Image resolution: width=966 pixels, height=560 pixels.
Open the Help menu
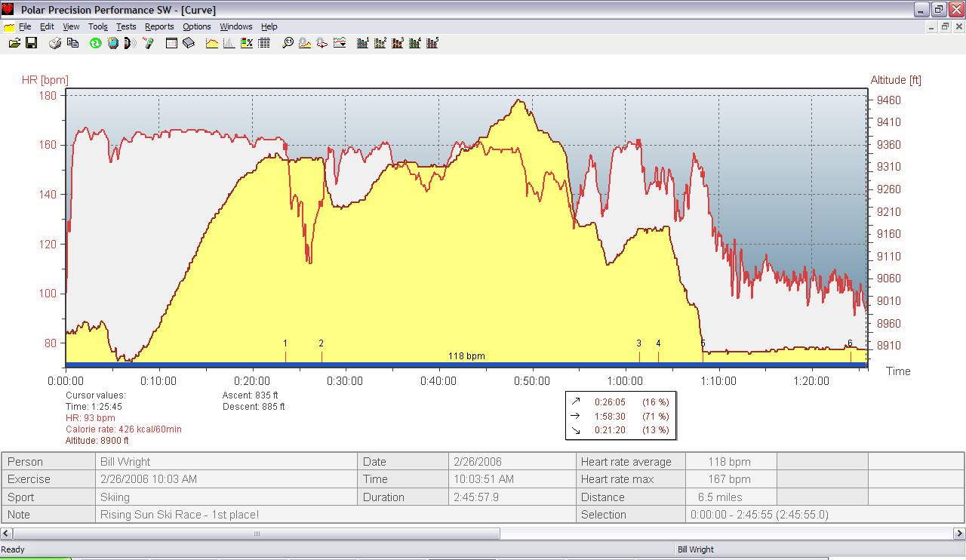pos(269,26)
